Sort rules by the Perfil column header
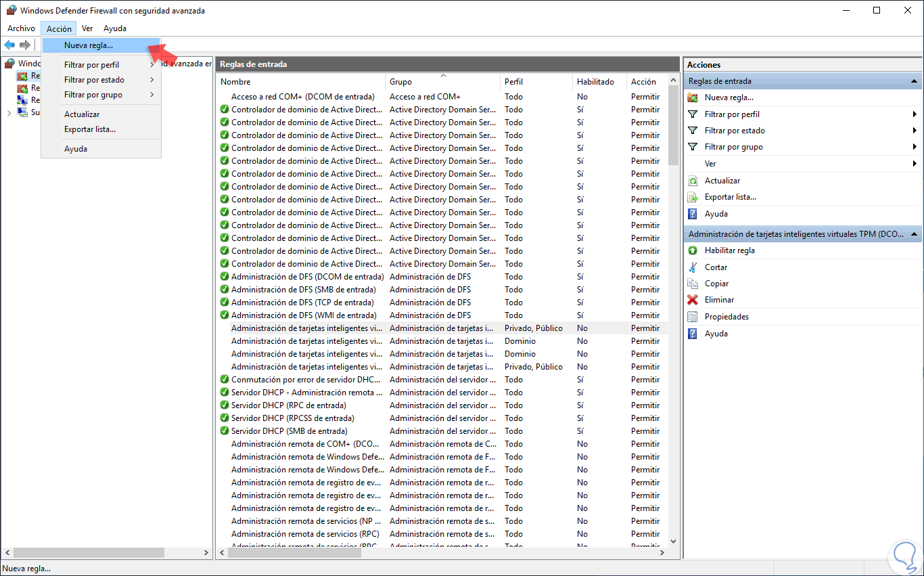The width and height of the screenshot is (924, 576). [536, 82]
